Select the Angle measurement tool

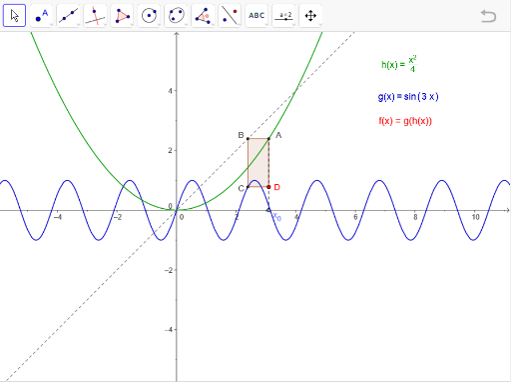coord(203,15)
